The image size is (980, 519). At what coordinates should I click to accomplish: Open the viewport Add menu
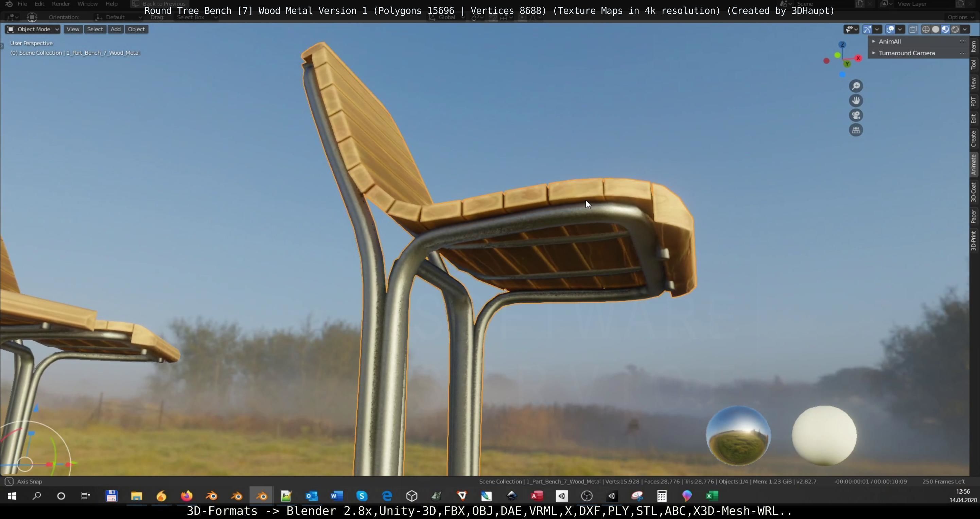[115, 29]
